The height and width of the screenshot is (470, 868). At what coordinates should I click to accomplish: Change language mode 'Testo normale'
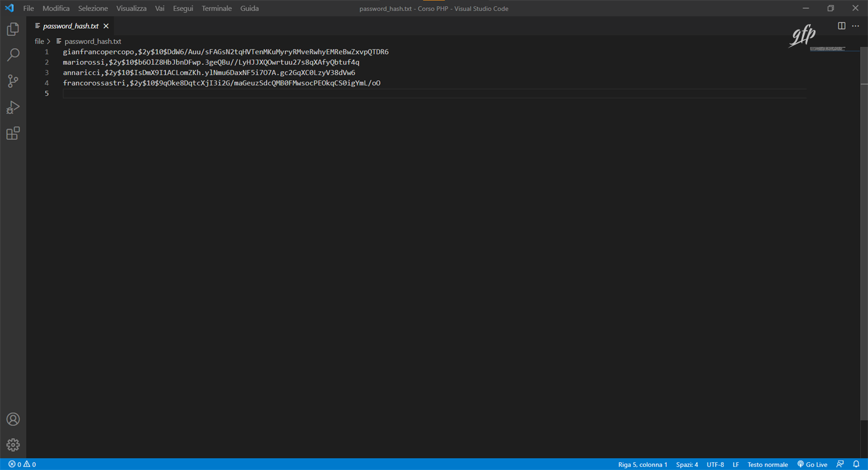point(767,465)
